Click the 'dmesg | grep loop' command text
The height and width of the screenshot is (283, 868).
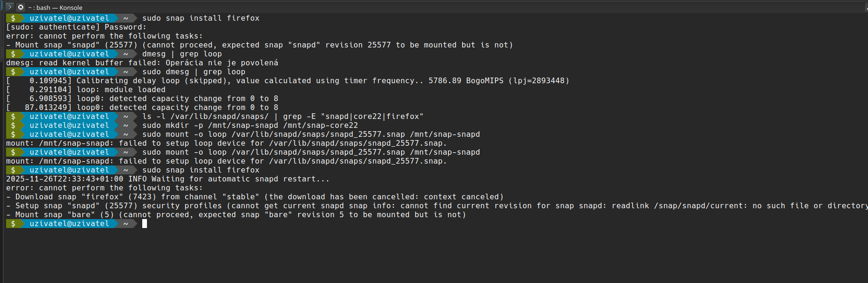point(182,54)
